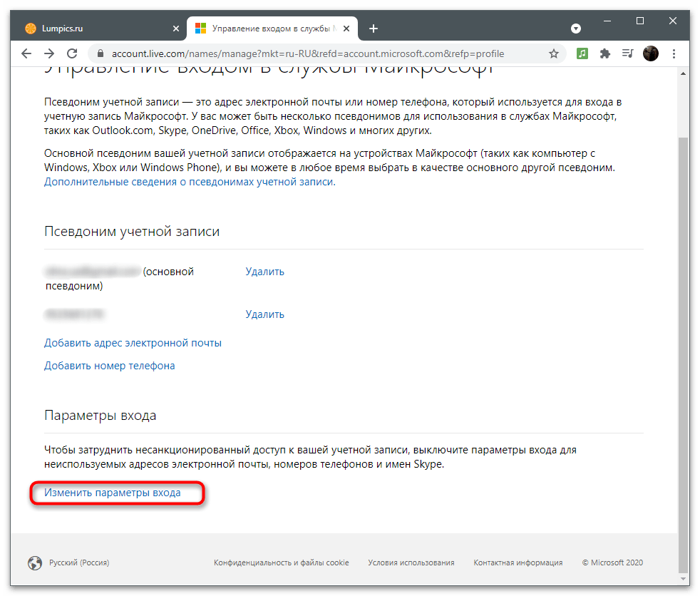The width and height of the screenshot is (700, 596).
Task: Click the address bar URL
Action: [x=308, y=54]
